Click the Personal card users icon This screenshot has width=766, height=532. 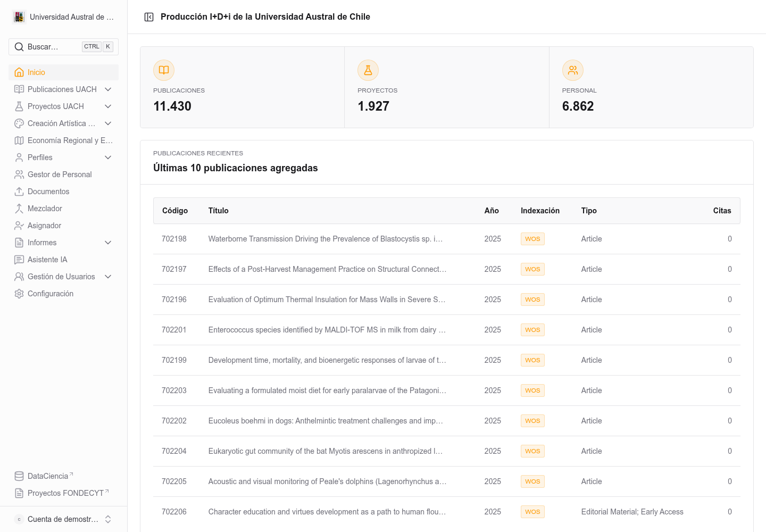coord(573,70)
